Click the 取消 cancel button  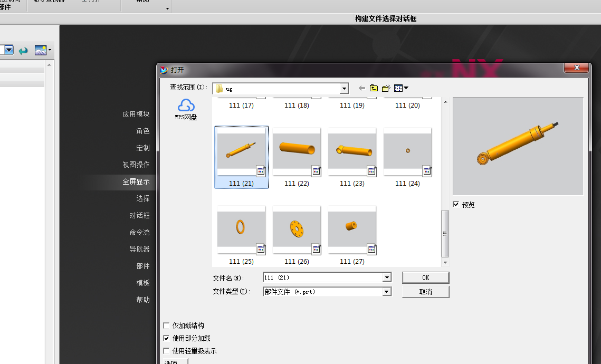point(425,292)
